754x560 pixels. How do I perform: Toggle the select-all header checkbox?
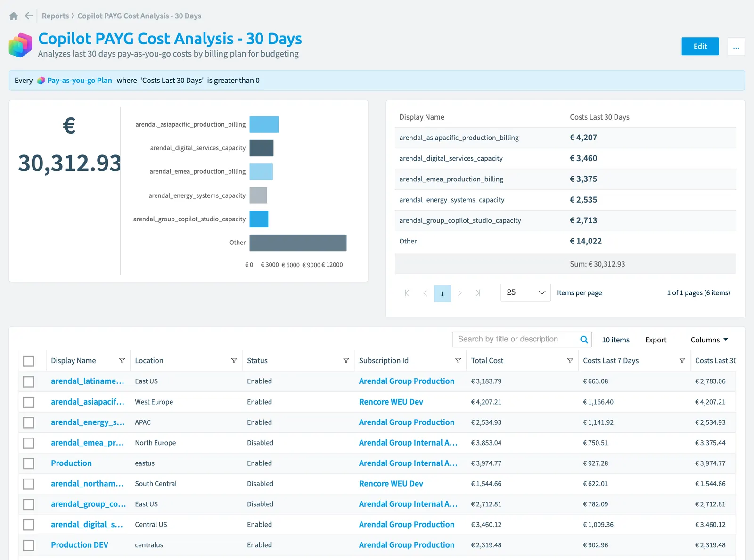point(29,361)
